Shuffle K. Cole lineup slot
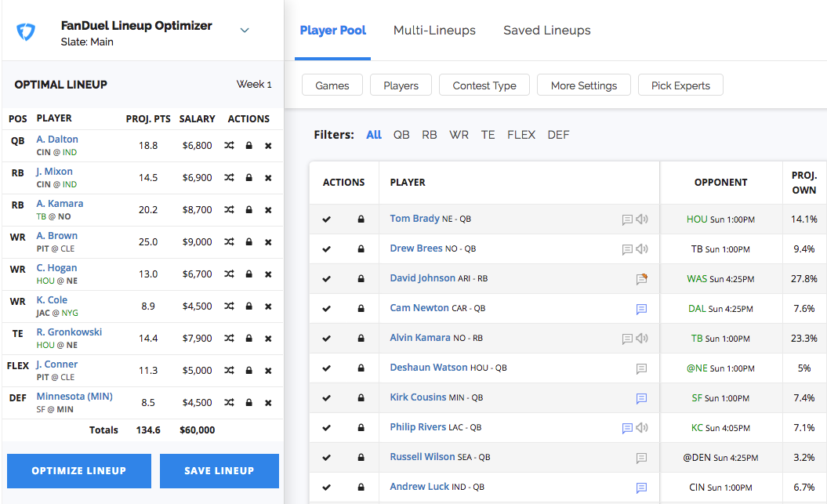This screenshot has width=827, height=504. [229, 306]
